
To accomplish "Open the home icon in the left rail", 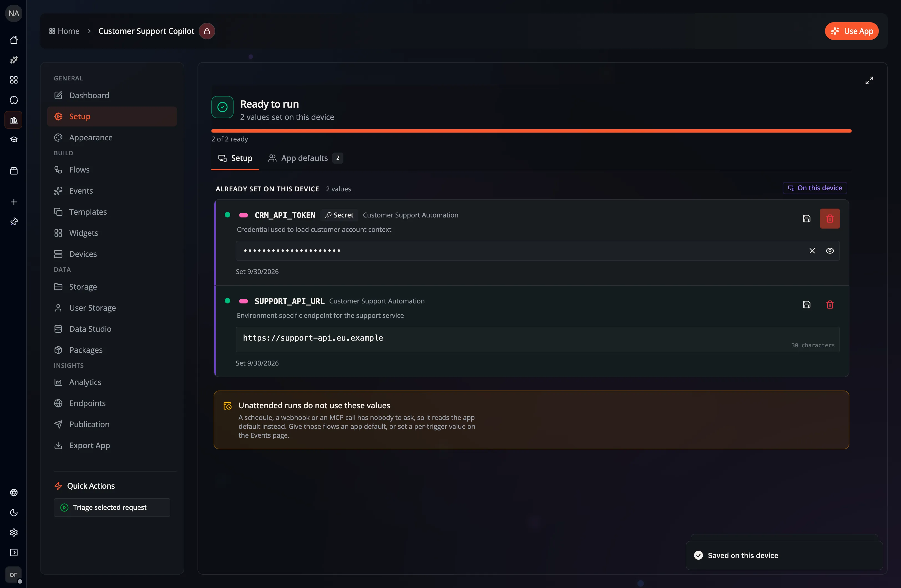I will [x=14, y=40].
